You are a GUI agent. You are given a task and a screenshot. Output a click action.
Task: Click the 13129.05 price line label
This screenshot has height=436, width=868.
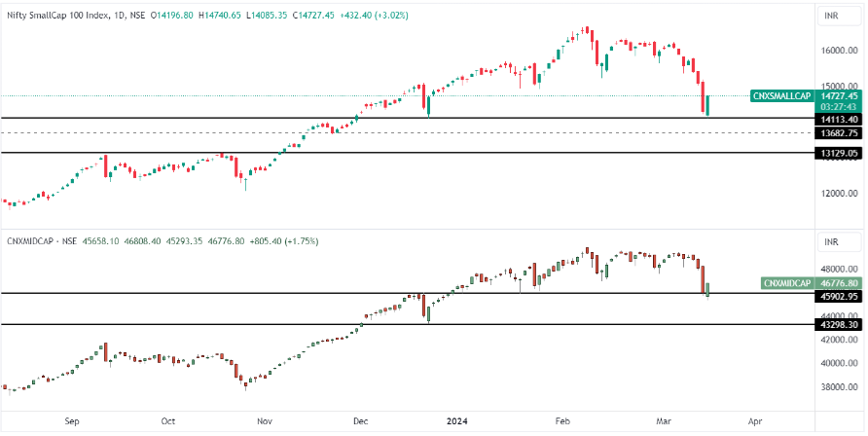pos(839,153)
